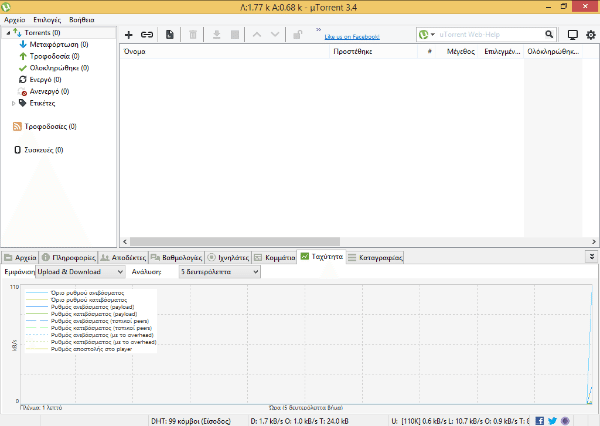Open the Επιλογές menu
Image resolution: width=600 pixels, height=426 pixels.
(47, 20)
